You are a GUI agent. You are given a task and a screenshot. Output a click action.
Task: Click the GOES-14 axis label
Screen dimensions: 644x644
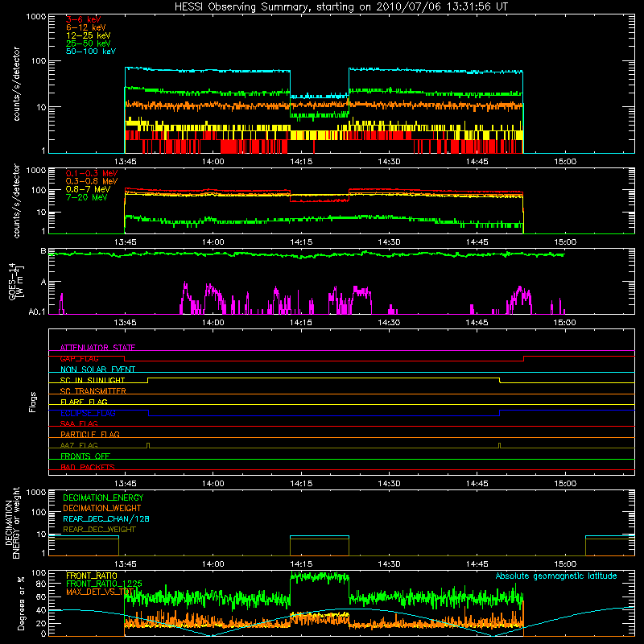tap(16, 281)
